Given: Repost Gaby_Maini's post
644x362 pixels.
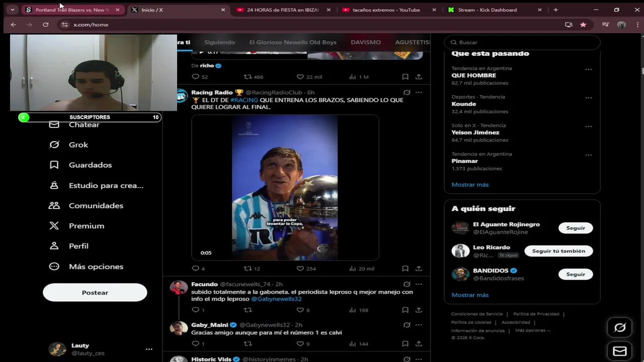Looking at the screenshot, I should click(248, 344).
